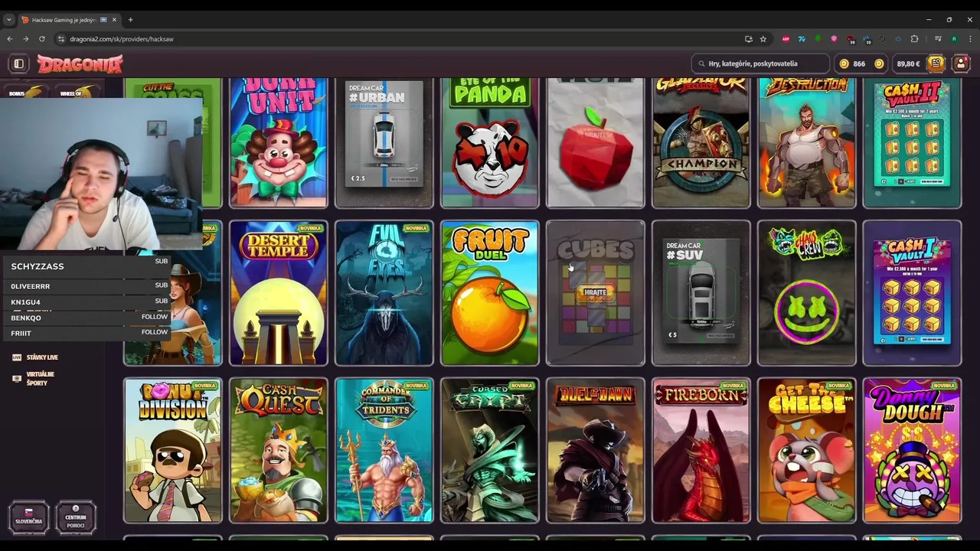Click the 866 coins balance

(x=859, y=64)
